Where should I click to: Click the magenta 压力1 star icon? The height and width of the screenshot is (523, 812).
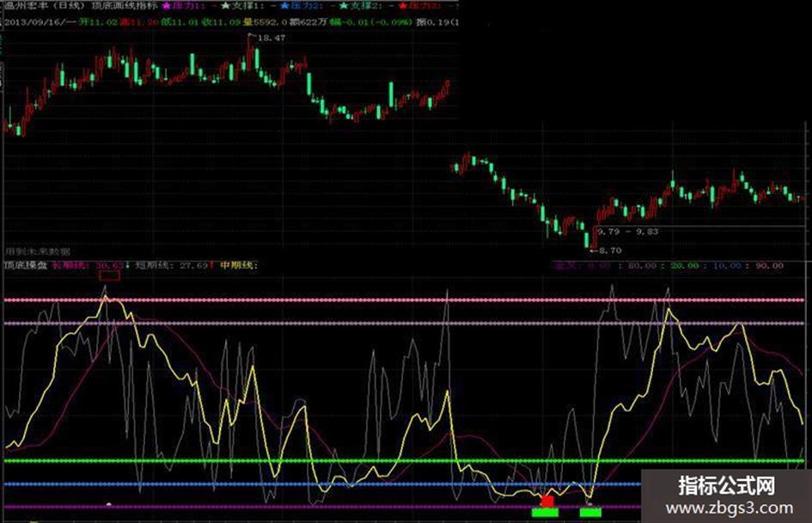(x=166, y=6)
